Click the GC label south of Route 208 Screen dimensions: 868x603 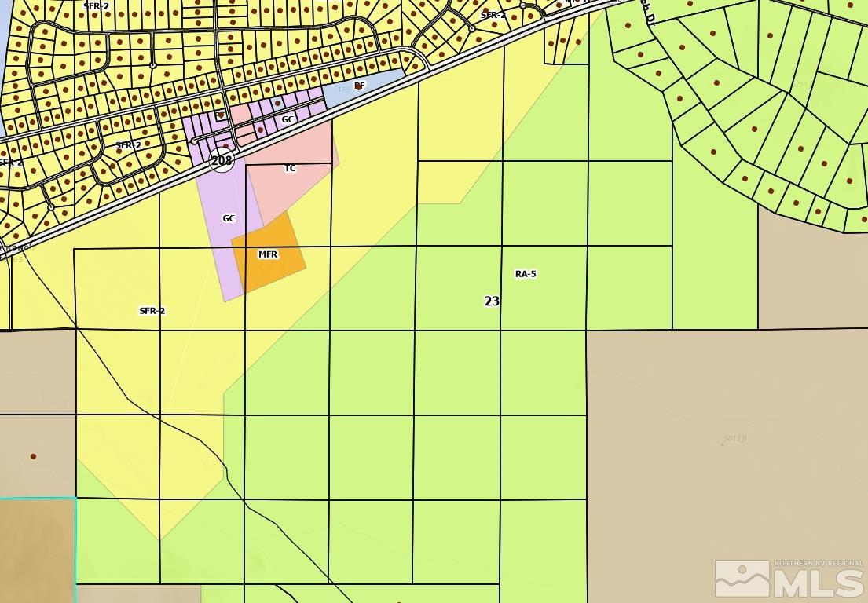tap(229, 218)
